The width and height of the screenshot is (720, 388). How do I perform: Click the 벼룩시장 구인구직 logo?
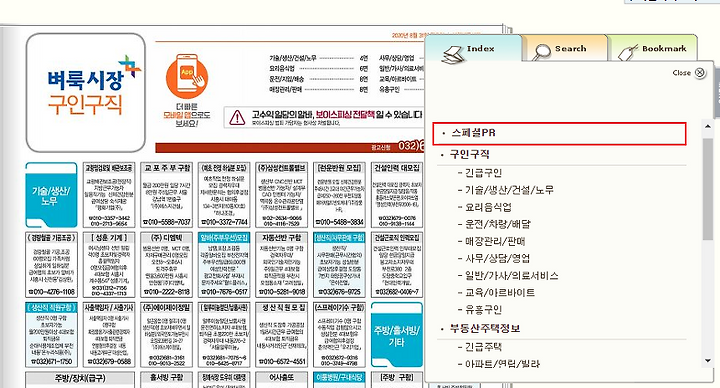pos(86,93)
